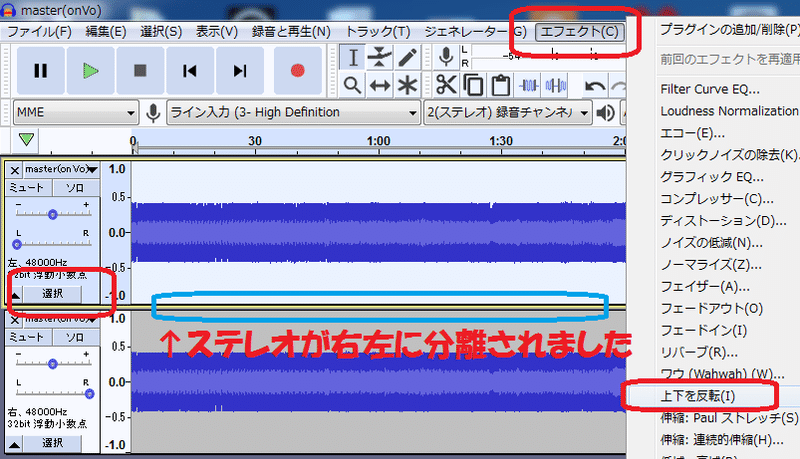Image resolution: width=800 pixels, height=459 pixels.
Task: Open the MME audio host dropdown
Action: tap(76, 113)
